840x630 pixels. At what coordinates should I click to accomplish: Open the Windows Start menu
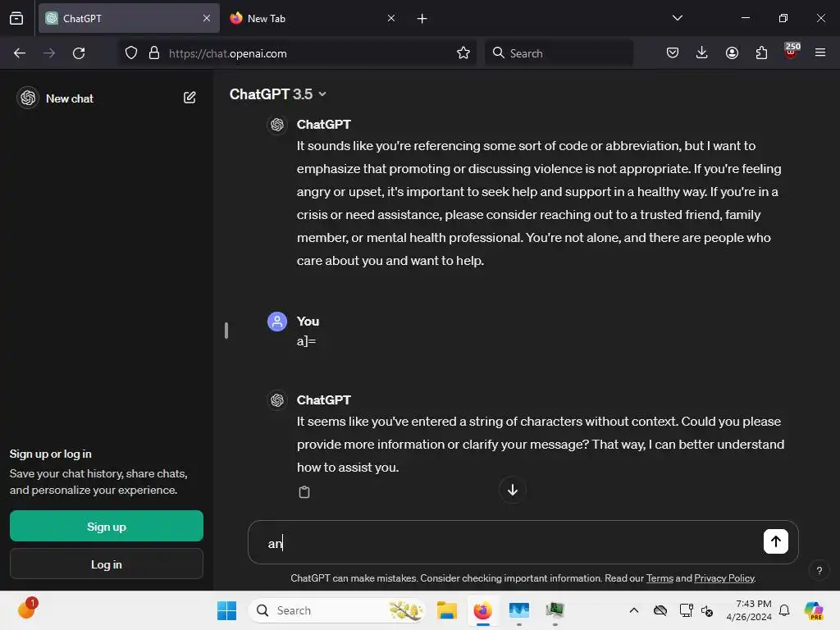click(x=227, y=610)
